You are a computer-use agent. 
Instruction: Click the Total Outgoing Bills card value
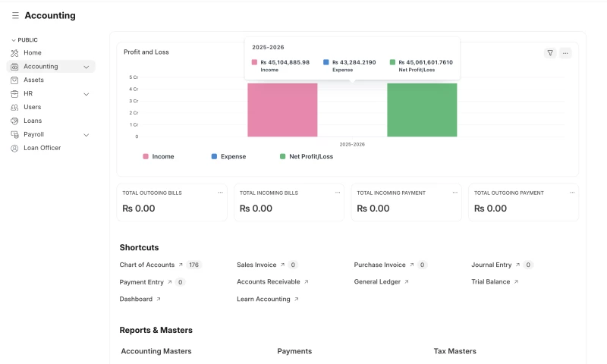pyautogui.click(x=139, y=209)
